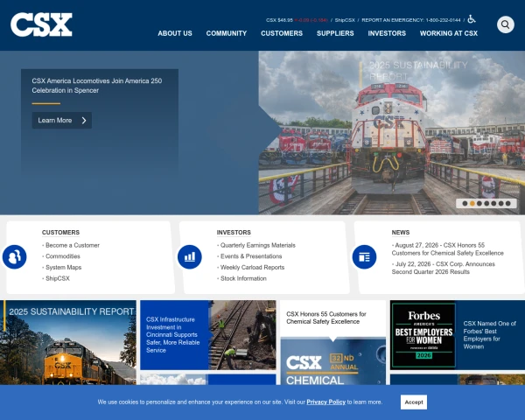Select the fourth carousel dot

[x=486, y=203]
